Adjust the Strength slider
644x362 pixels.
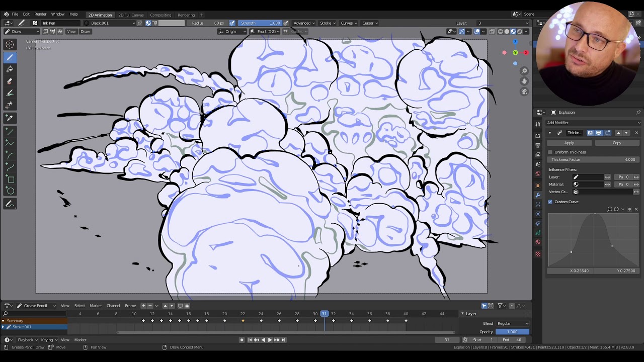coord(260,23)
